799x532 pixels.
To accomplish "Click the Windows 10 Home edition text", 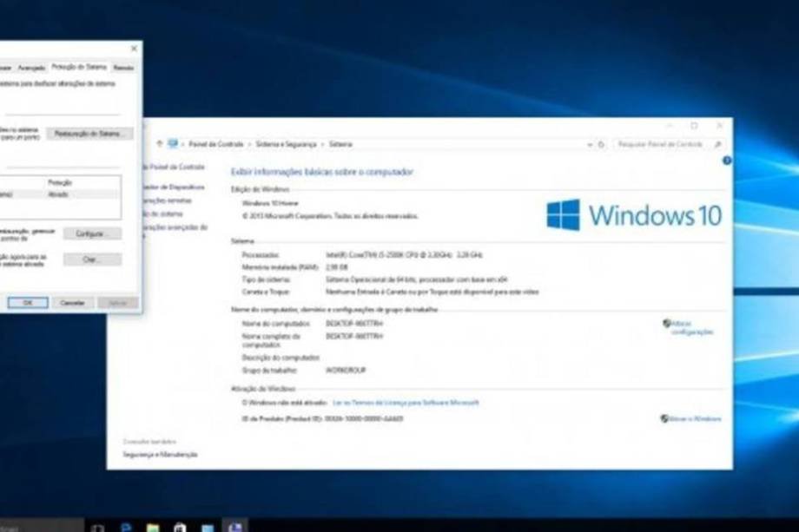I will [x=270, y=203].
